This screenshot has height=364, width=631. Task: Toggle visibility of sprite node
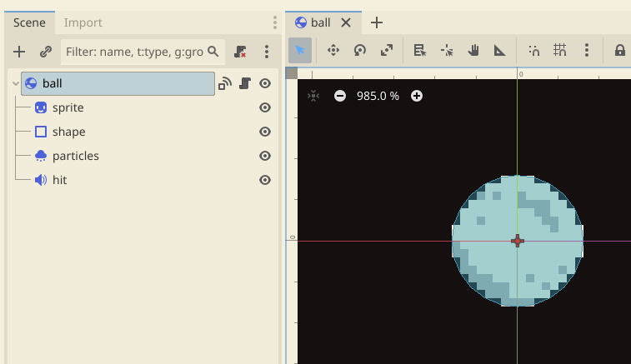[x=265, y=107]
